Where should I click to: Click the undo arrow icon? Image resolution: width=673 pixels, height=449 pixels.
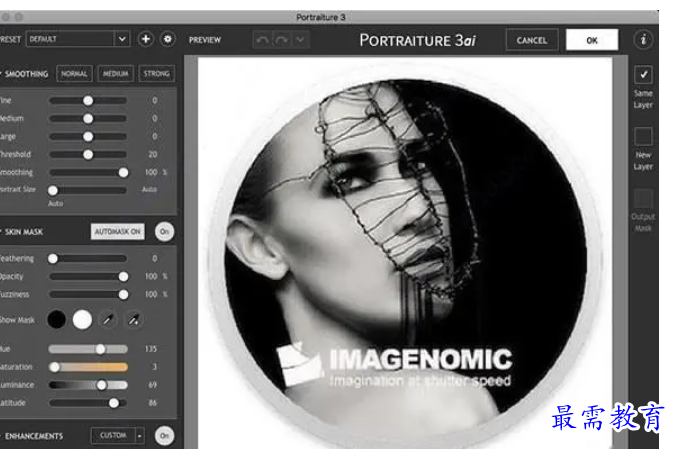[x=263, y=40]
